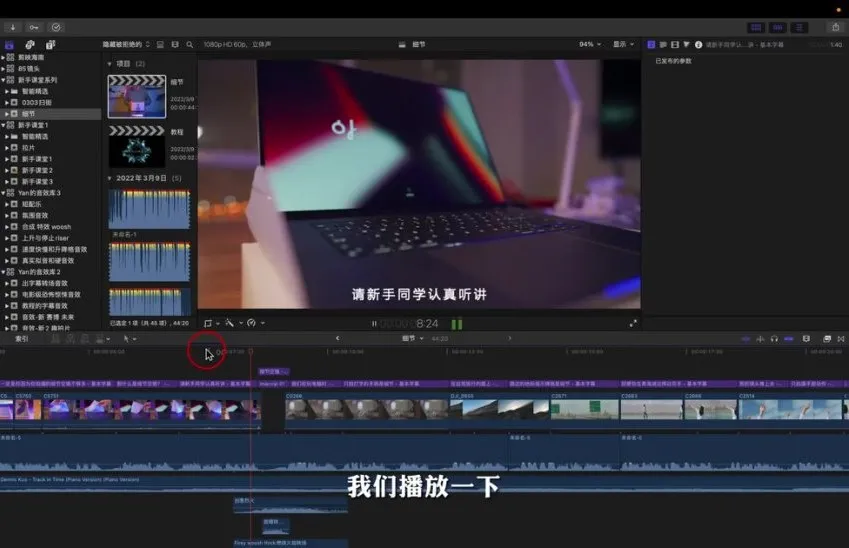Toggle the inspector panel visibility button

pyautogui.click(x=799, y=27)
